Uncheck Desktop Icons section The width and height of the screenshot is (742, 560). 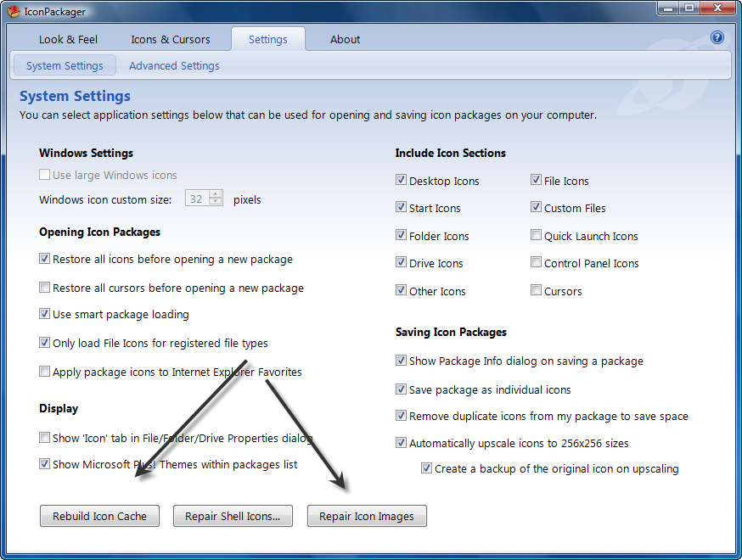point(401,180)
